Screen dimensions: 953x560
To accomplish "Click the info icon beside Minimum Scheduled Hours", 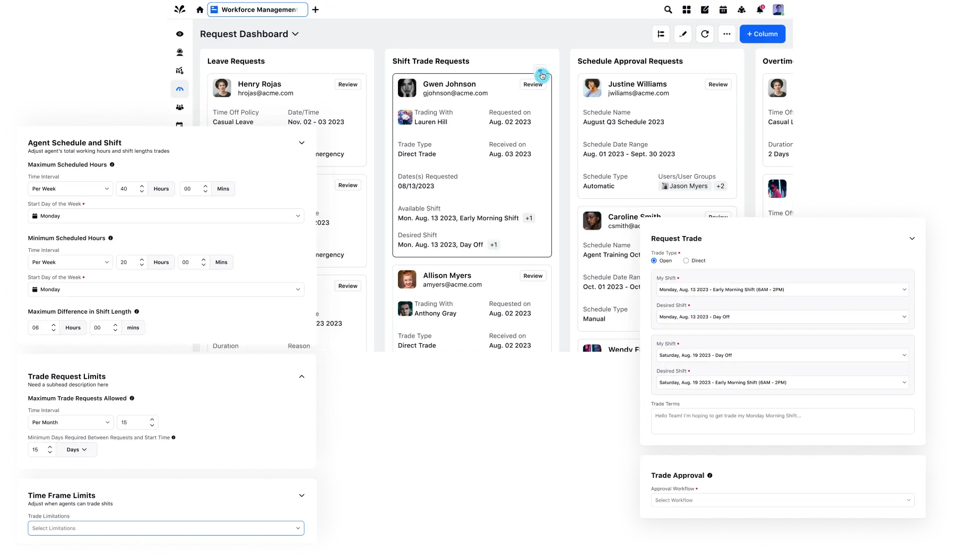I will [110, 238].
